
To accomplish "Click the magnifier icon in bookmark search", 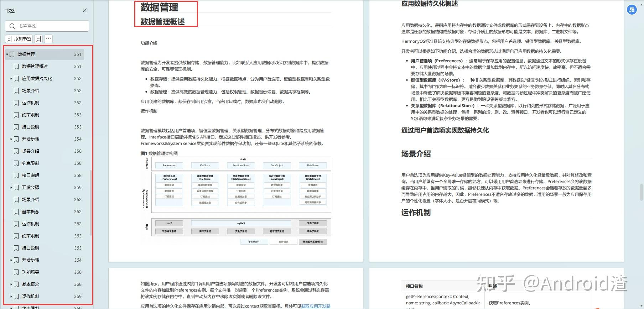I will pos(12,26).
